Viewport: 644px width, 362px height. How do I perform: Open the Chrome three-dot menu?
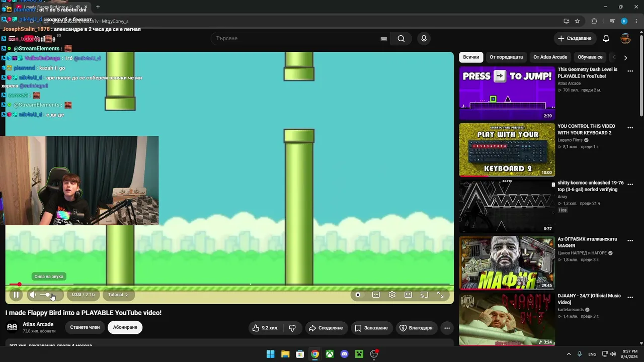(636, 21)
